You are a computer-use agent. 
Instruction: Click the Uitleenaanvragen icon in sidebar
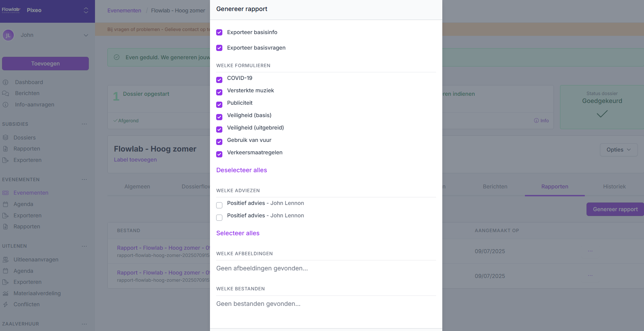pos(6,260)
